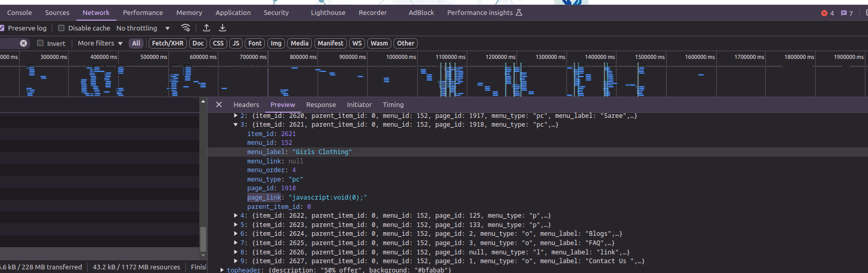Go to the Memory tab
Image resolution: width=868 pixels, height=273 pixels.
[x=189, y=12]
